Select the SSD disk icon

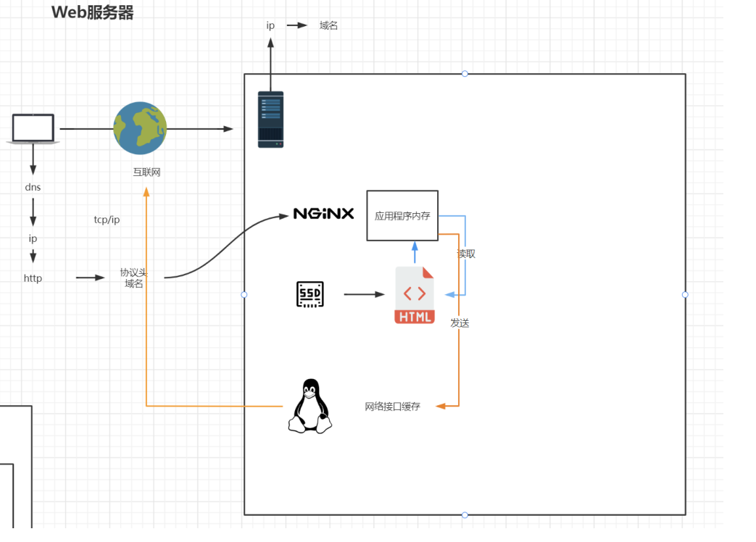tap(310, 294)
